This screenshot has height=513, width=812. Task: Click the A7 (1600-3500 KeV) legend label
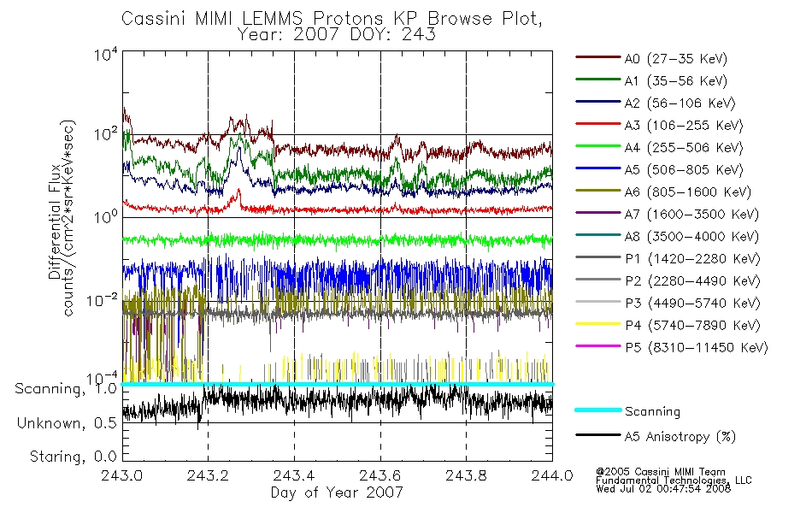pyautogui.click(x=691, y=215)
